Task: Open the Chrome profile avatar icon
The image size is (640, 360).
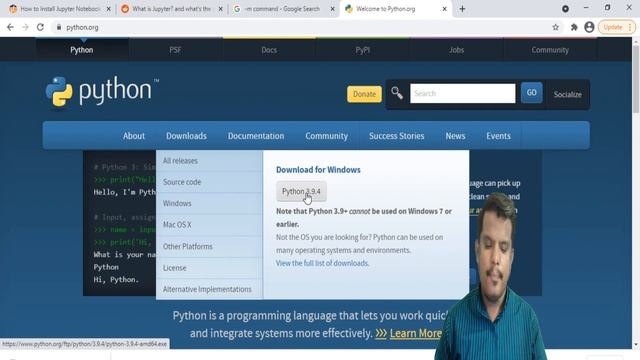Action: 589,27
